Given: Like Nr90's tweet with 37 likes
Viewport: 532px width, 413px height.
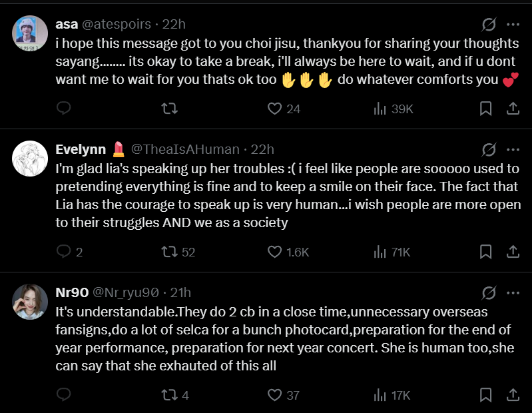Looking at the screenshot, I should point(275,394).
